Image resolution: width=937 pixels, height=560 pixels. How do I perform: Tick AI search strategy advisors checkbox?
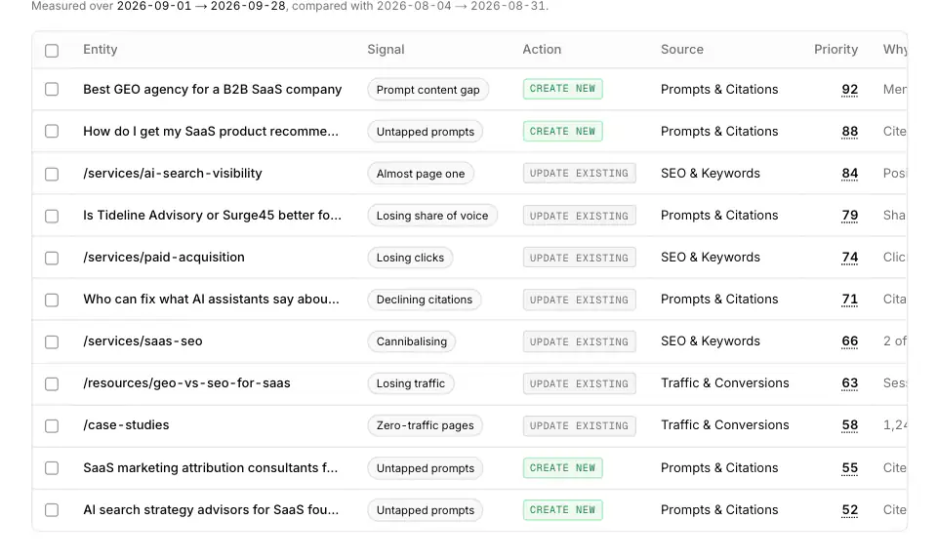point(52,510)
